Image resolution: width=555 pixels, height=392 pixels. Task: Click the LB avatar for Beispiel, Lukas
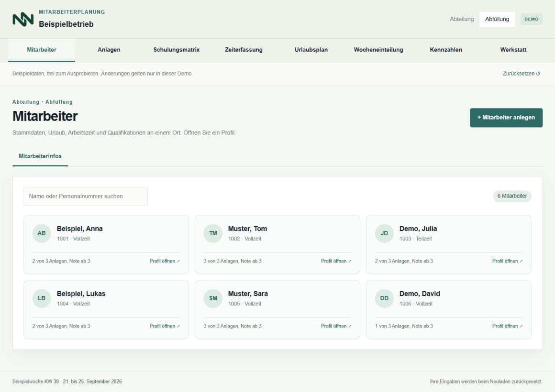tap(42, 298)
